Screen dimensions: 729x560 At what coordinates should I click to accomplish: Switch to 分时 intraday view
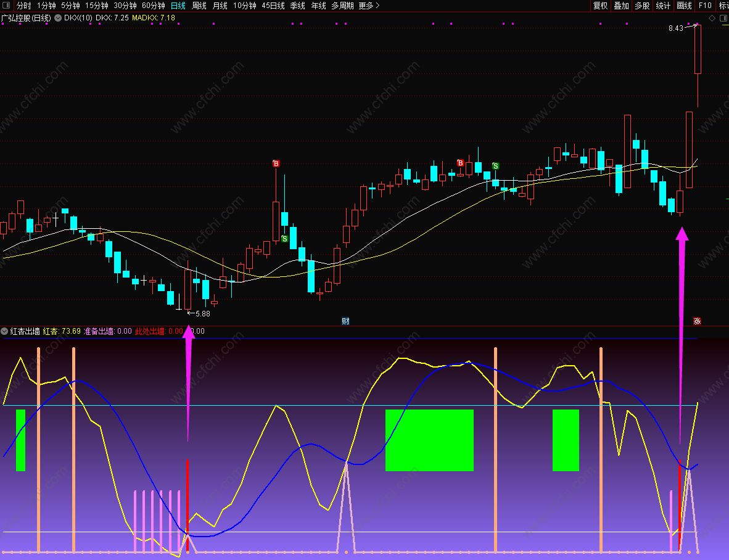pyautogui.click(x=23, y=6)
